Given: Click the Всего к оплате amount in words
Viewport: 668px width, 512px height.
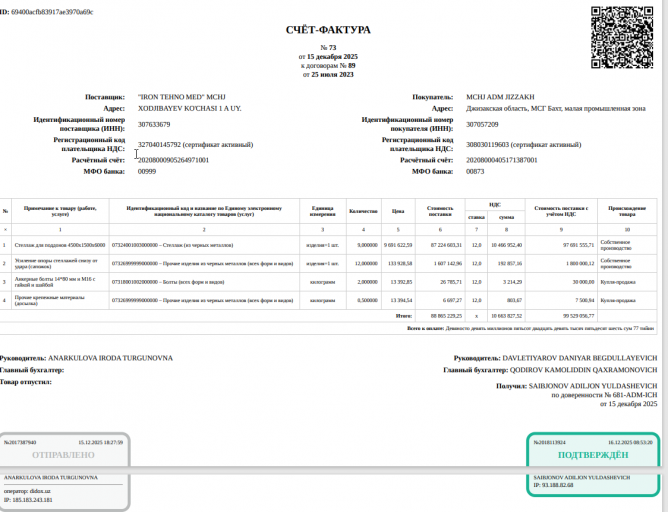Looking at the screenshot, I should coord(550,328).
